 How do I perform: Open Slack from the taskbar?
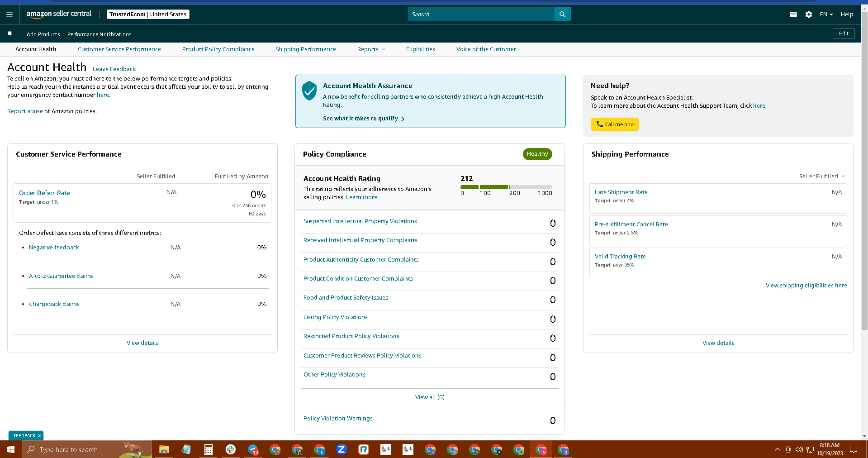tap(231, 449)
